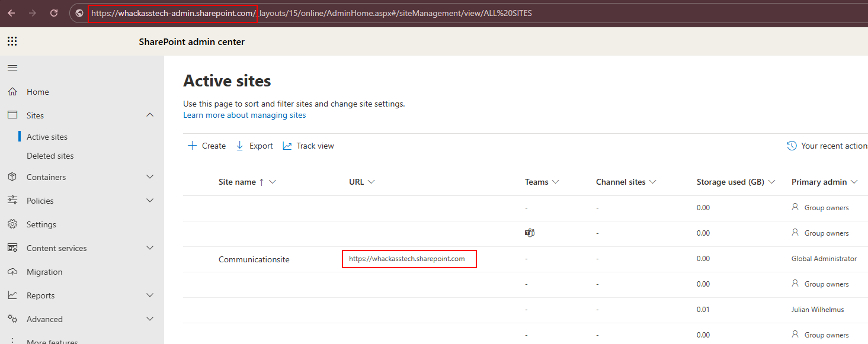Open the Storage used (GB) column dropdown
The width and height of the screenshot is (868, 344).
(x=772, y=182)
